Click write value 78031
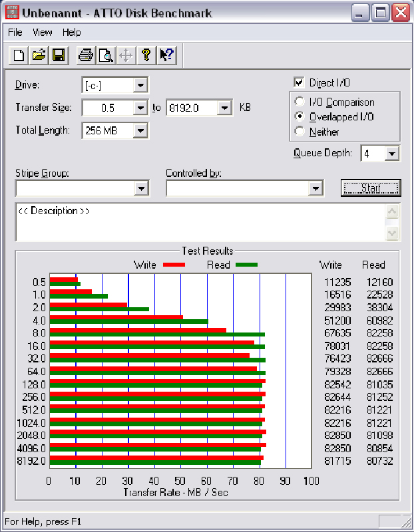Image resolution: width=414 pixels, height=532 pixels. pos(337,346)
